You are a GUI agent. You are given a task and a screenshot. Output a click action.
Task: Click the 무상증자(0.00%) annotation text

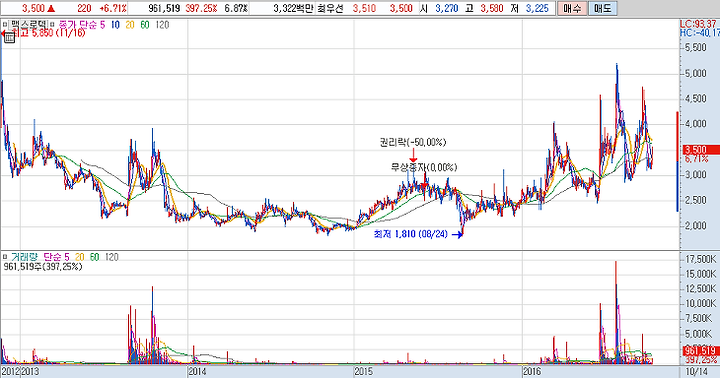pyautogui.click(x=424, y=167)
